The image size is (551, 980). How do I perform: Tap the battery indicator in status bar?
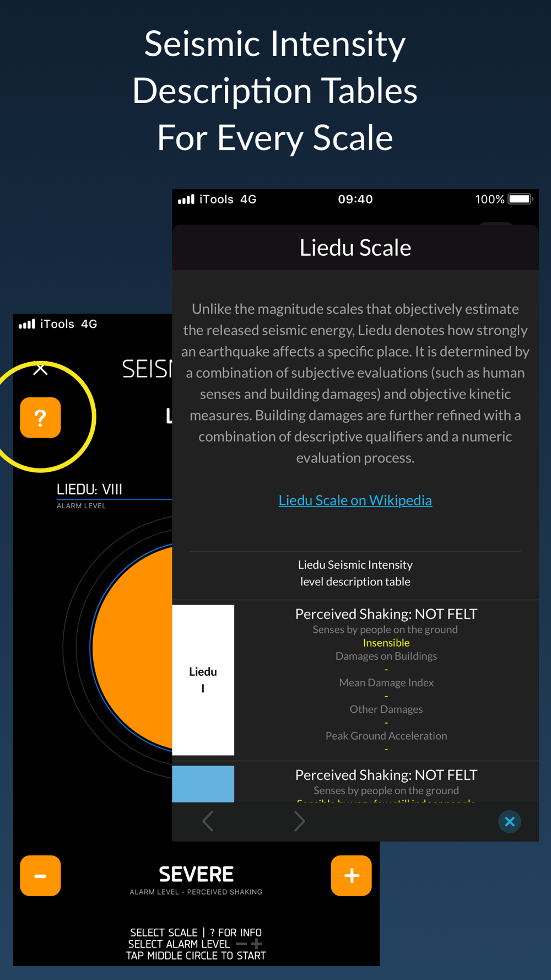pos(521,199)
